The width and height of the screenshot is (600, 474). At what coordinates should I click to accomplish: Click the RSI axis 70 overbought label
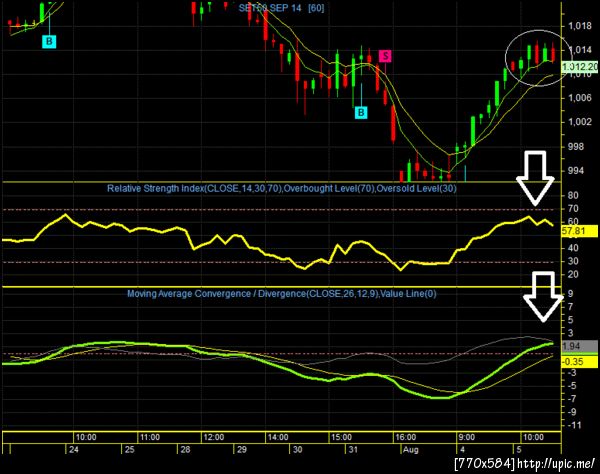pos(573,209)
